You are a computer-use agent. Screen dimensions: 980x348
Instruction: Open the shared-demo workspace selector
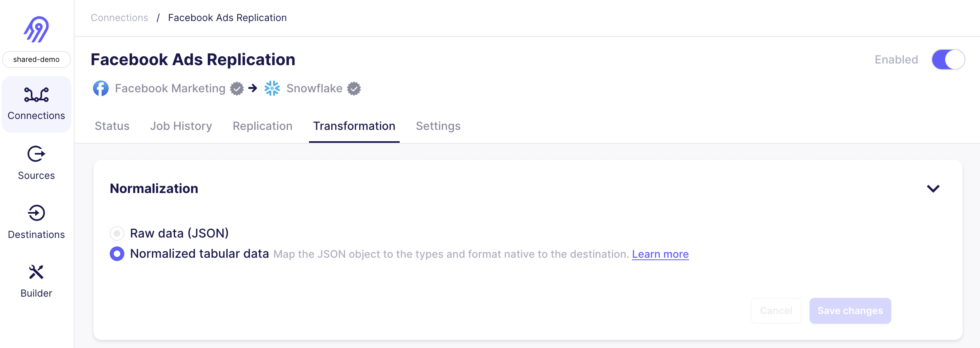tap(36, 59)
